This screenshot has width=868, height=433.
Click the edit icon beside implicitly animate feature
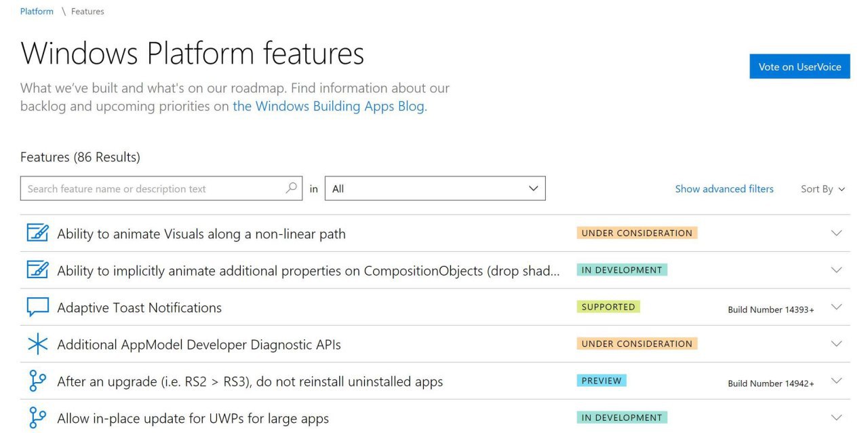pos(37,270)
